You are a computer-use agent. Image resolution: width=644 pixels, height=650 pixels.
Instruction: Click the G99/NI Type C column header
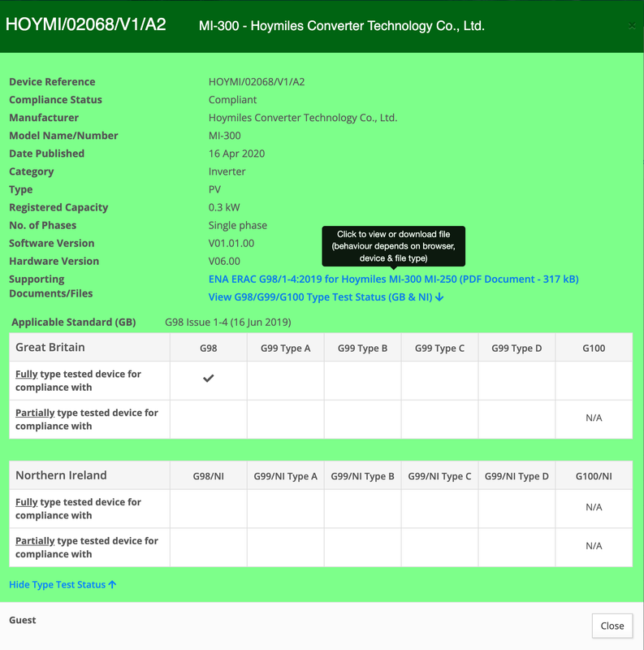coord(439,476)
